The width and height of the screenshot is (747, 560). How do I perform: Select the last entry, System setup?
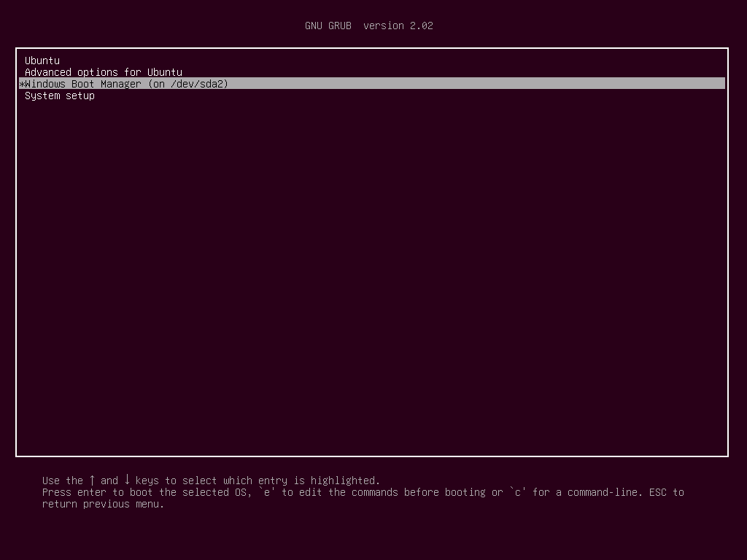59,96
